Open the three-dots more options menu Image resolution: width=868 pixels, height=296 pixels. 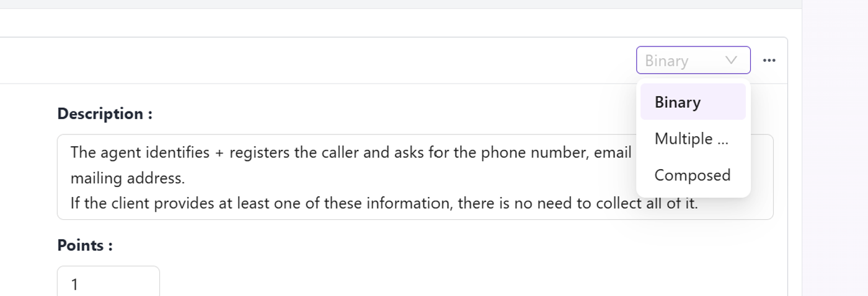point(769,60)
